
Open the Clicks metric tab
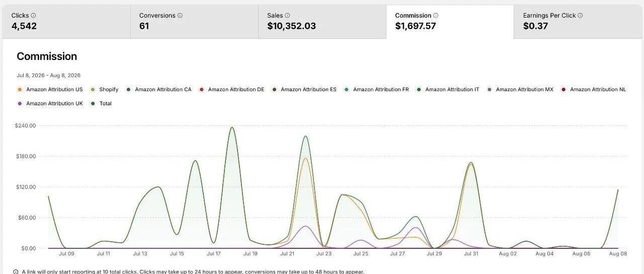(x=66, y=22)
